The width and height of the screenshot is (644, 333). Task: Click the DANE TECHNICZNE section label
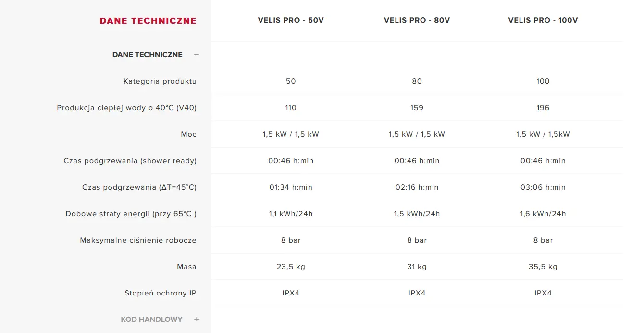(148, 55)
